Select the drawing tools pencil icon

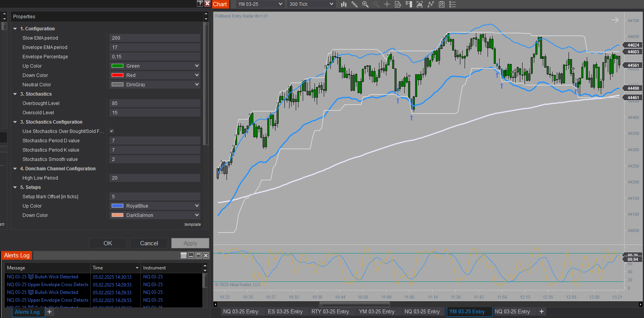[x=354, y=4]
